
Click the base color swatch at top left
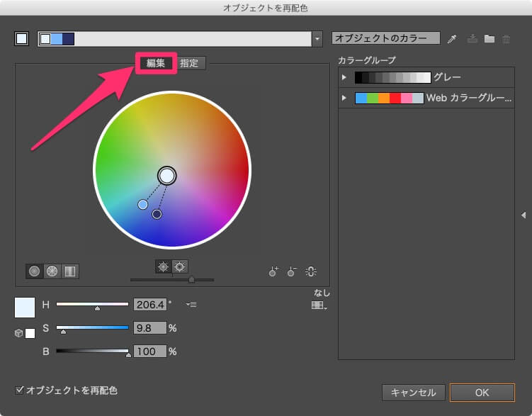[x=22, y=39]
